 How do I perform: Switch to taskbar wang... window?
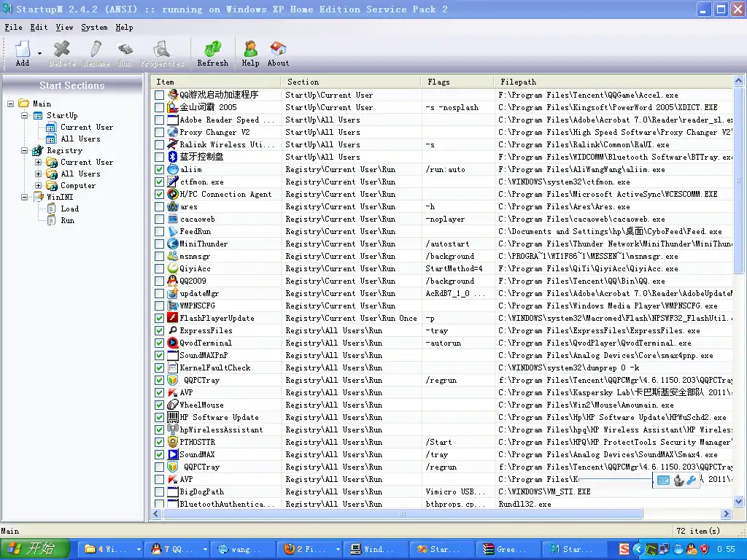pos(242,549)
